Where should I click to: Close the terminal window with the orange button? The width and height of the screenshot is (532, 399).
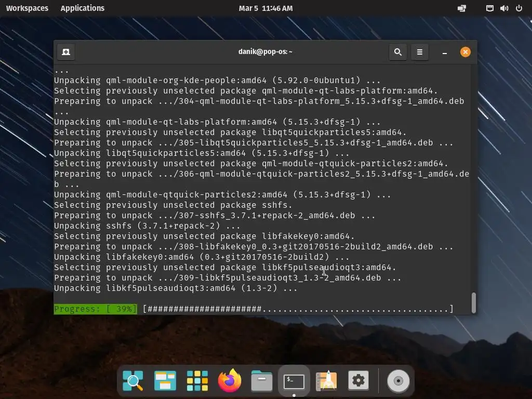(465, 52)
